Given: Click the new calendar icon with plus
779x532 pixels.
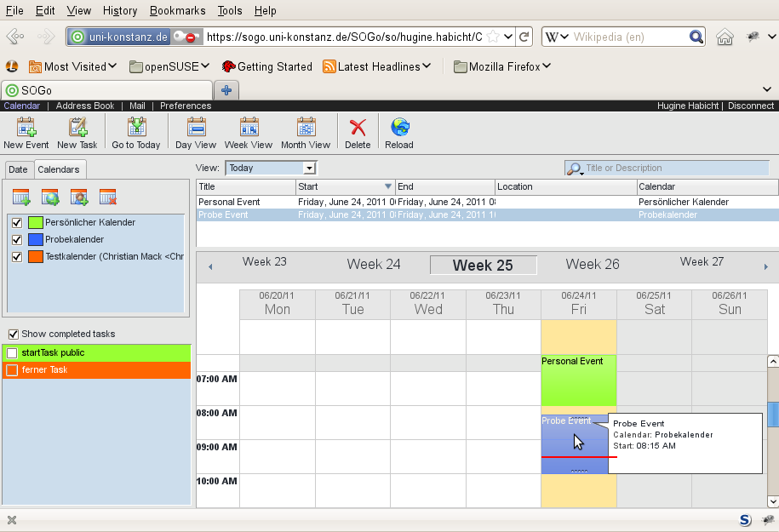Looking at the screenshot, I should [x=21, y=197].
